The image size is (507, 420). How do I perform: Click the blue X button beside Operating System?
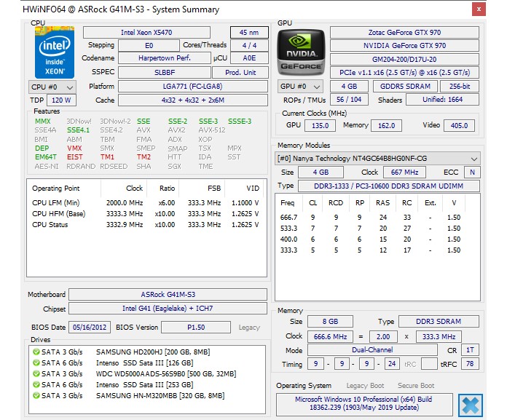pyautogui.click(x=470, y=405)
